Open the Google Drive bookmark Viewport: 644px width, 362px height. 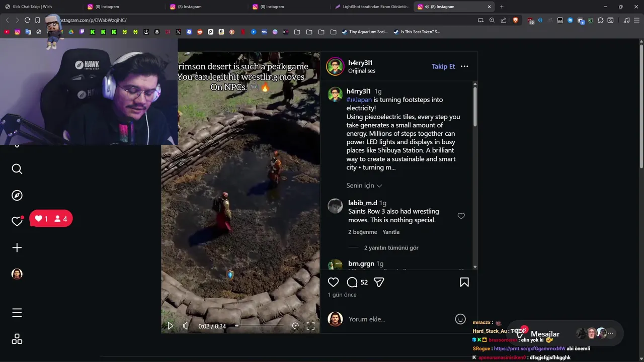(x=71, y=32)
